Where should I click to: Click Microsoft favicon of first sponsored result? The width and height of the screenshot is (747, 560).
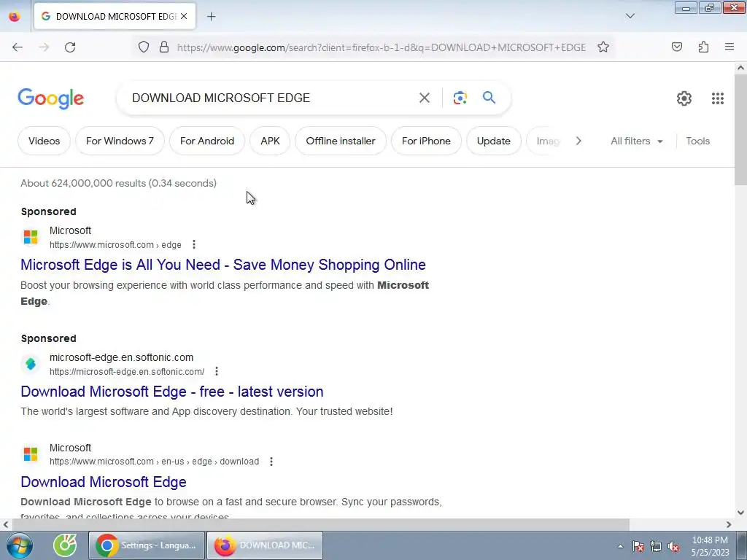[31, 237]
